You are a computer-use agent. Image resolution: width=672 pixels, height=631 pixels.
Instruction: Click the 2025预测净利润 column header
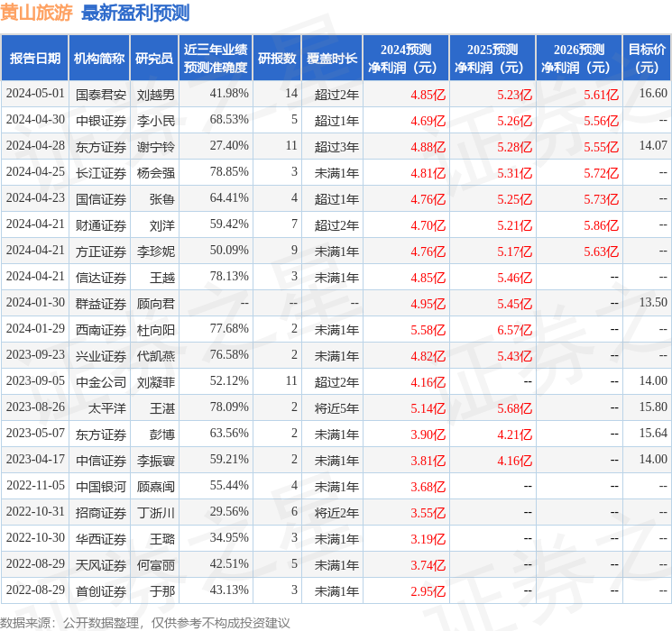click(492, 59)
